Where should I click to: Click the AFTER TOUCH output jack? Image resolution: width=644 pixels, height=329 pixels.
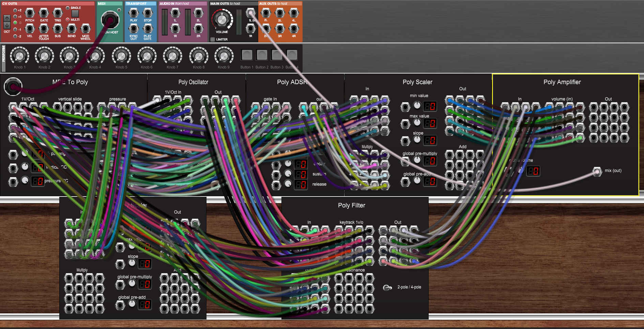click(44, 29)
